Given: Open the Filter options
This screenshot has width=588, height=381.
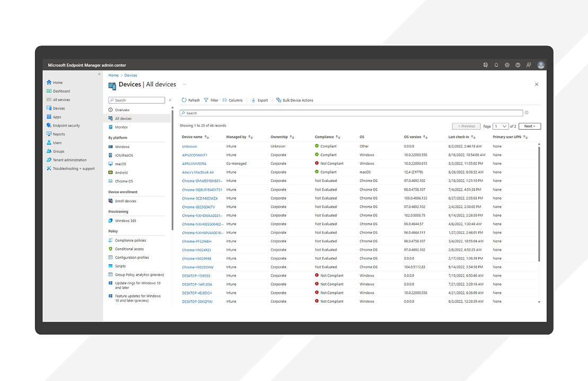Looking at the screenshot, I should (x=211, y=101).
